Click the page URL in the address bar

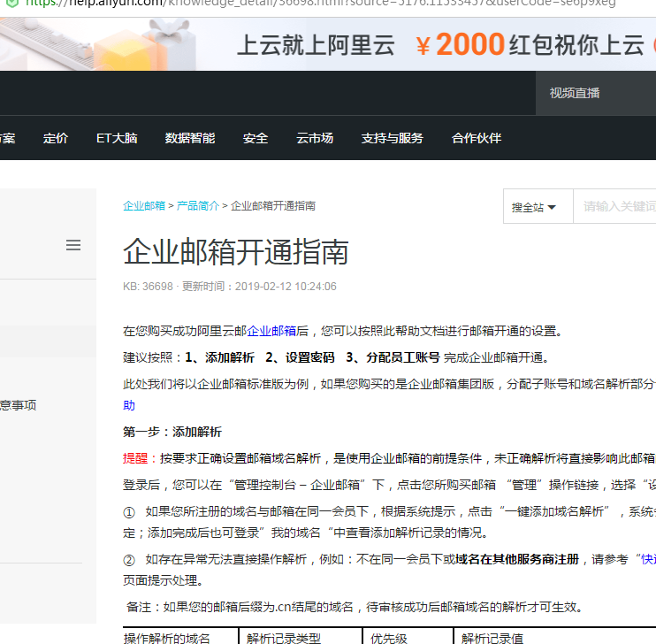click(320, 3)
